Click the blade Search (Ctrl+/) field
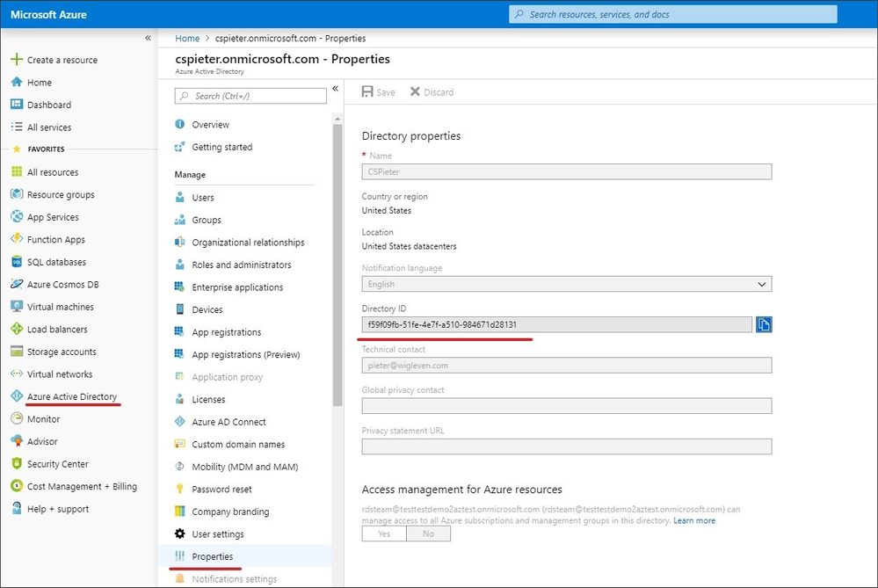This screenshot has width=878, height=588. 250,96
